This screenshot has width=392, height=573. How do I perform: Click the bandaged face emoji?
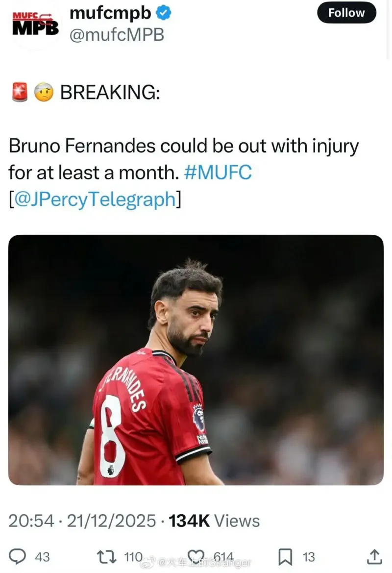44,92
